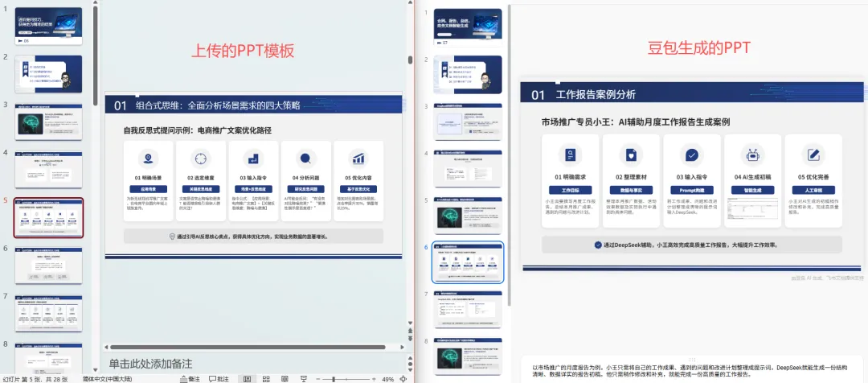Image resolution: width=868 pixels, height=383 pixels.
Task: Click lightbulb pin icon beside 通过引导AI反思 text
Action: coord(172,236)
